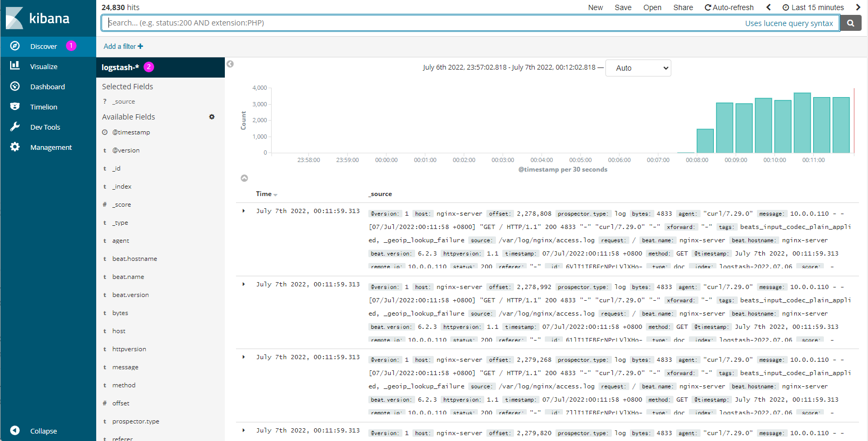868x441 pixels.
Task: Go to Visualize in side navigation
Action: pos(44,66)
